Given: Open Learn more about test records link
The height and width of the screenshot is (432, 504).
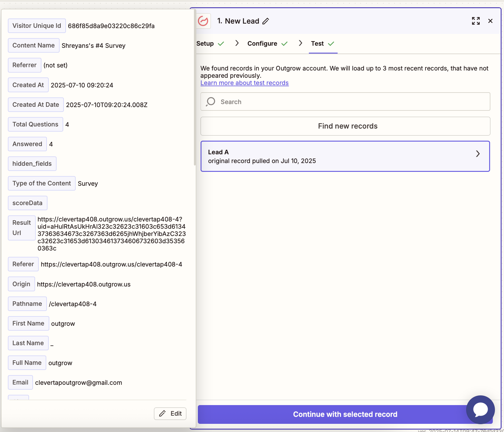Looking at the screenshot, I should coord(244,83).
